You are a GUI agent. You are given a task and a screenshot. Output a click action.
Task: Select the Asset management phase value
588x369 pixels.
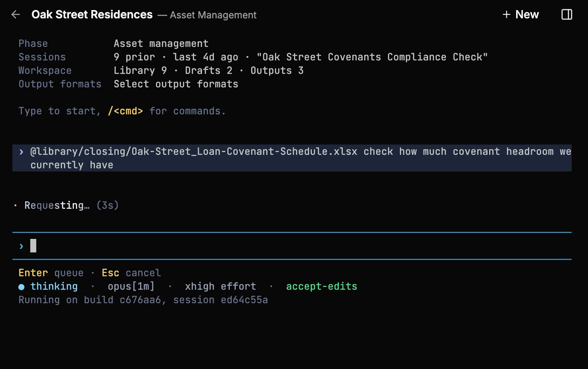coord(161,44)
